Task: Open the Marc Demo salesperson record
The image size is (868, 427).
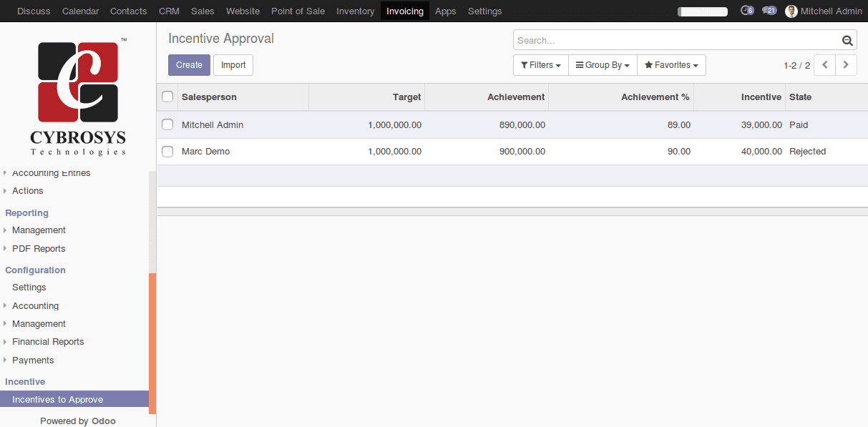Action: click(x=206, y=152)
